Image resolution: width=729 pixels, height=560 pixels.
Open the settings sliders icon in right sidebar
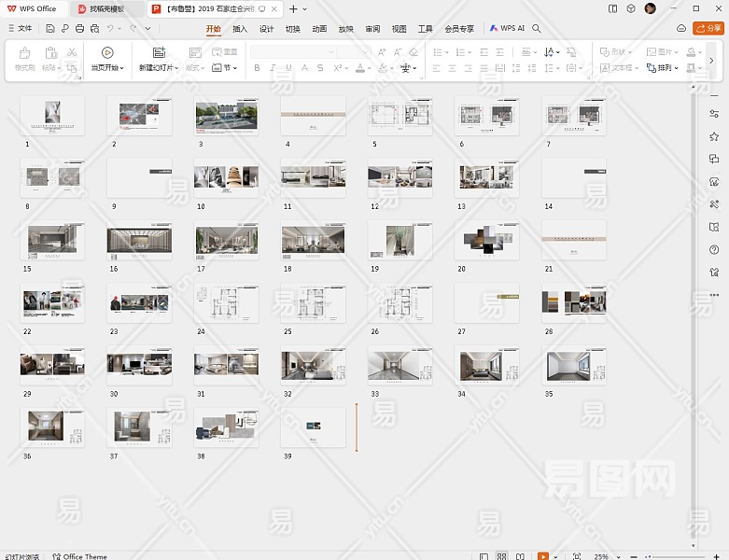(x=714, y=114)
